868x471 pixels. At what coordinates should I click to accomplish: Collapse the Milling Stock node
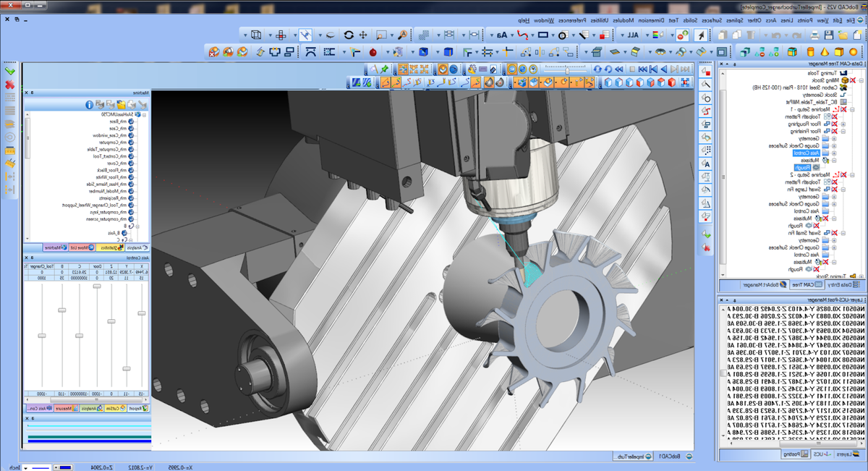(x=860, y=80)
